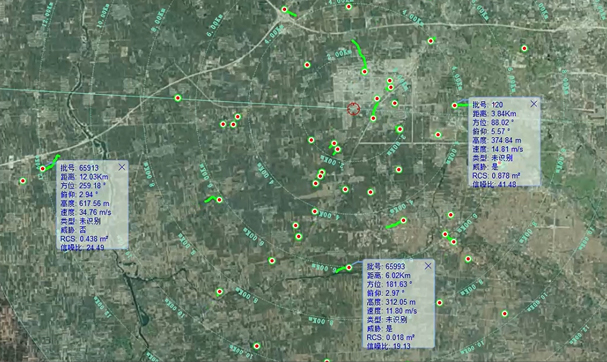The image size is (607, 362).
Task: Click the distance value 3.84Km
Action: tap(504, 114)
